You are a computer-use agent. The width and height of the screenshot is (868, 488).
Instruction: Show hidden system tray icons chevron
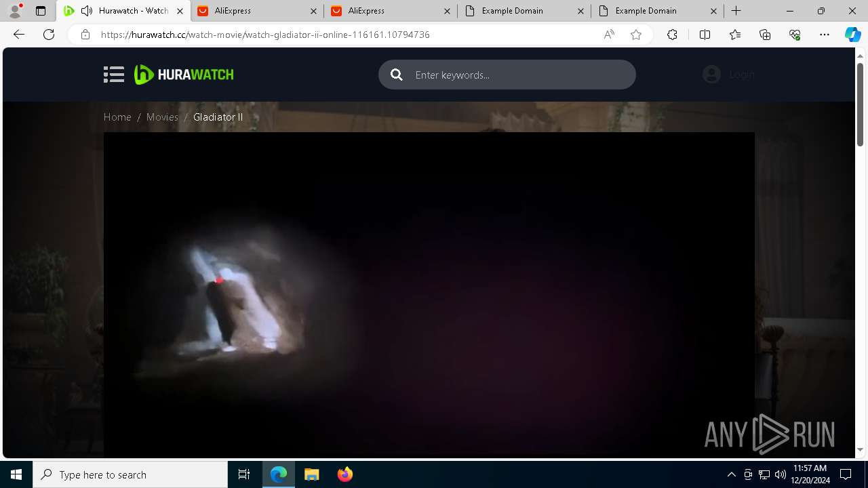point(731,474)
